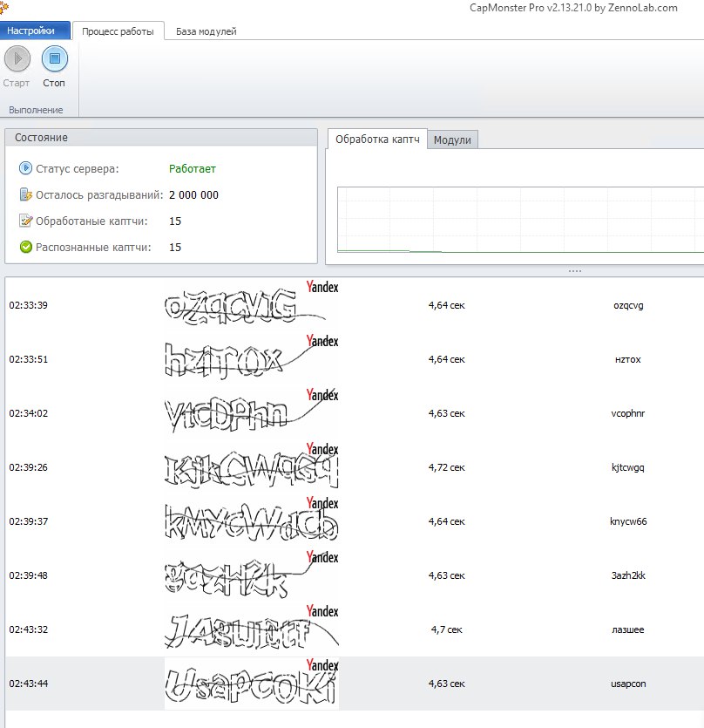Viewport: 704px width, 728px height.
Task: Click the greyed-out Старт (Start) icon
Action: 17,59
